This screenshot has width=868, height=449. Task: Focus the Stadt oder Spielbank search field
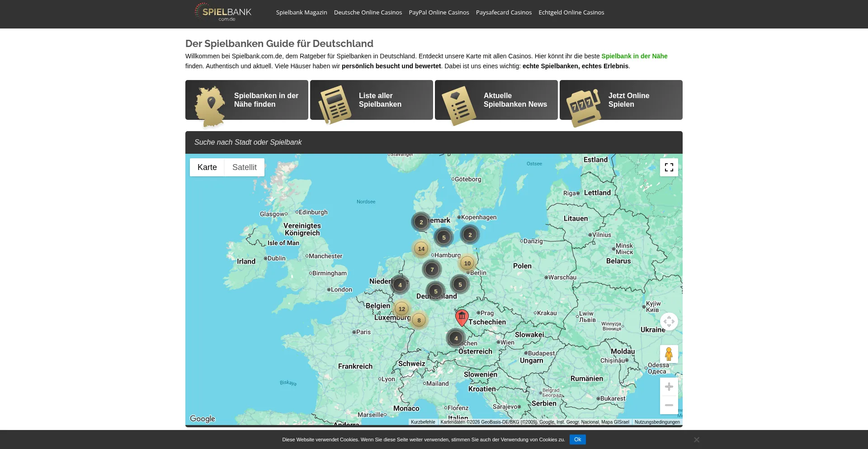[x=434, y=142]
